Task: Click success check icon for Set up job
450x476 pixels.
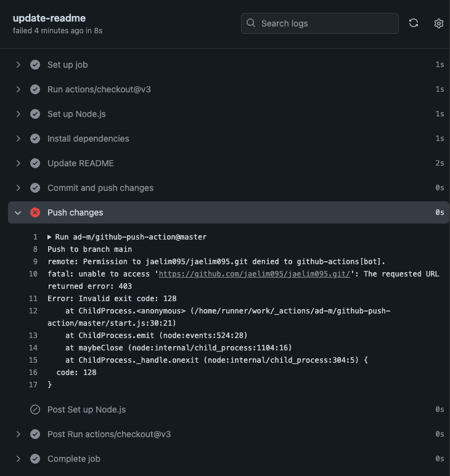Action: pos(35,65)
